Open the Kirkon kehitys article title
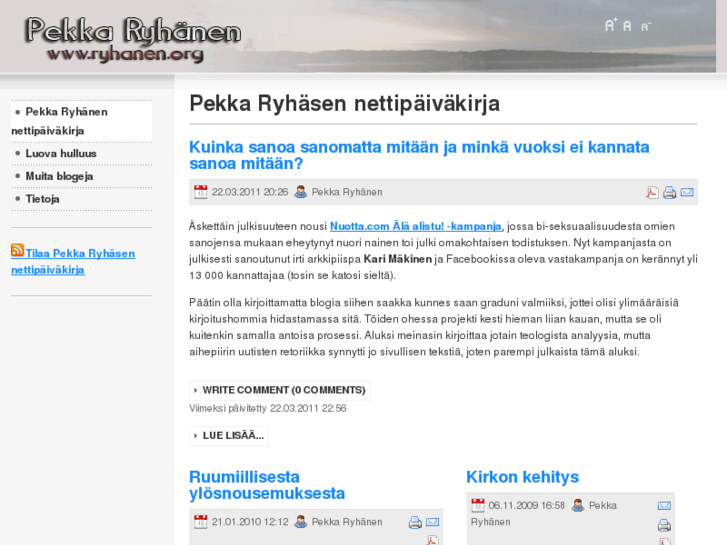Viewport: 727px width, 545px height. coord(522,477)
